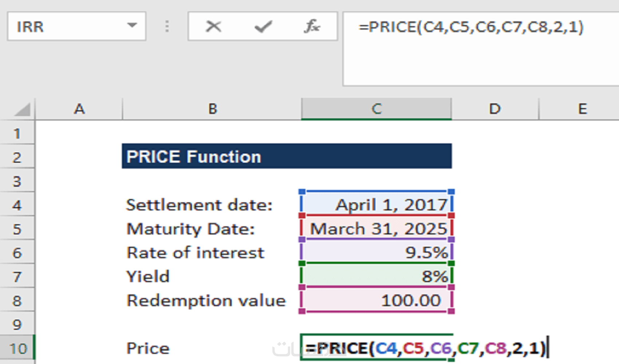Click the April 1, 2017 settlement cell
The height and width of the screenshot is (364, 619).
tap(376, 205)
